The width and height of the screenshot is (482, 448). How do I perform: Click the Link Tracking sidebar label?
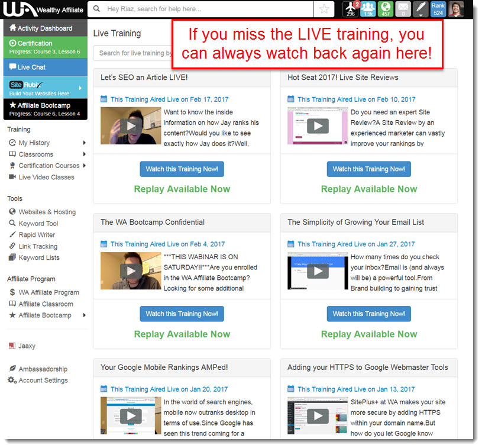coord(38,246)
